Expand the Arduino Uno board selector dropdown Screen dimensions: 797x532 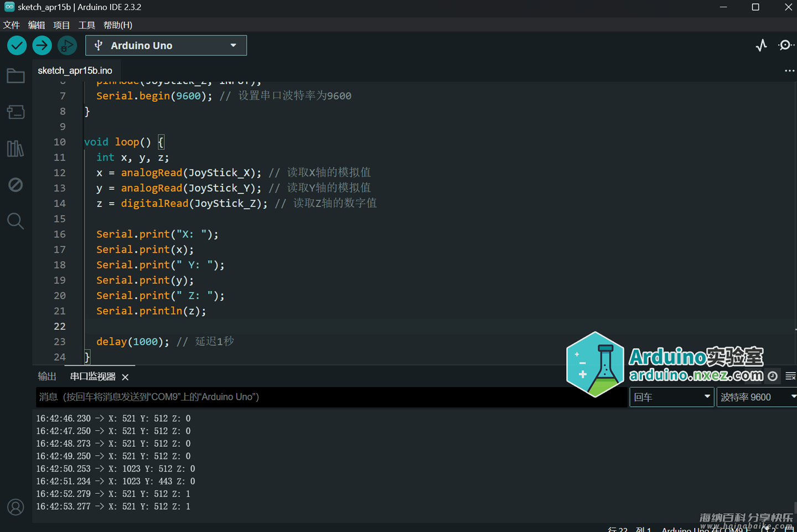point(166,45)
